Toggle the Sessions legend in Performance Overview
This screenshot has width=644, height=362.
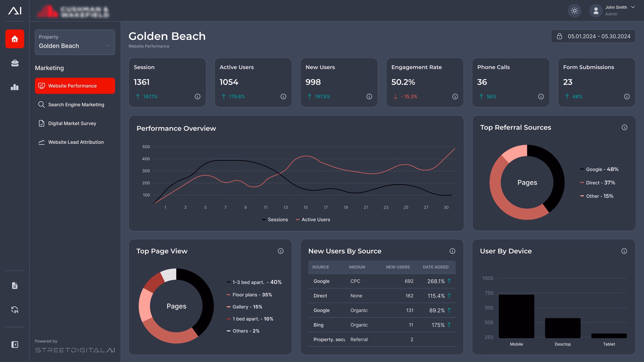[275, 219]
